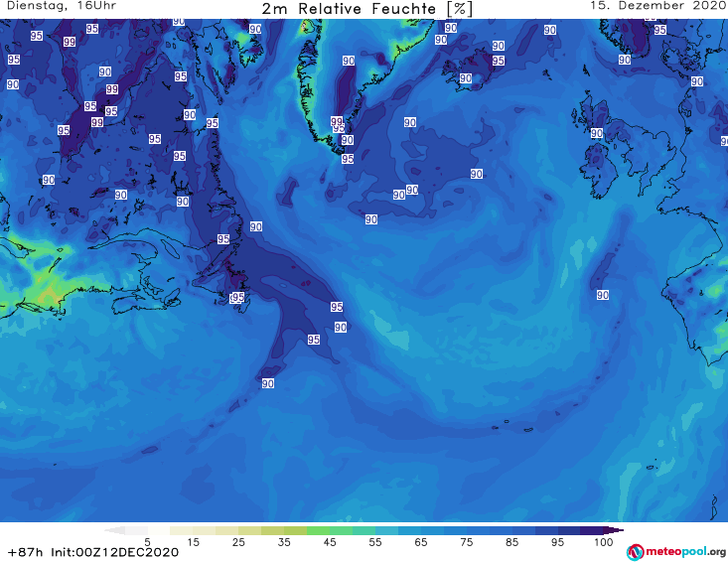Pick the pale gray arrow start of colorbar
Screen dimensions: 728x562
pos(114,530)
